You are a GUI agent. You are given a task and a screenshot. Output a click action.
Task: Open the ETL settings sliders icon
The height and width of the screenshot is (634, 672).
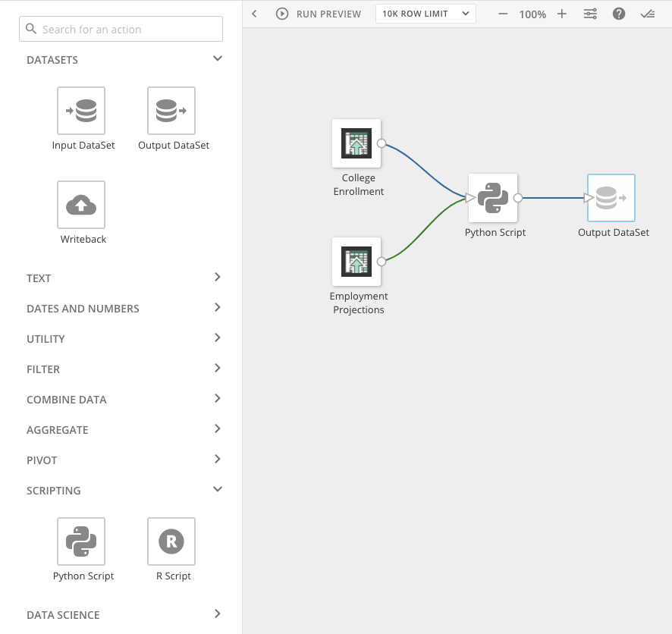coord(590,13)
